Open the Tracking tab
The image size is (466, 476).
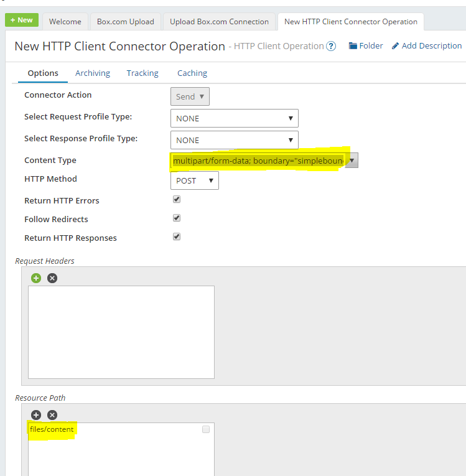click(142, 73)
